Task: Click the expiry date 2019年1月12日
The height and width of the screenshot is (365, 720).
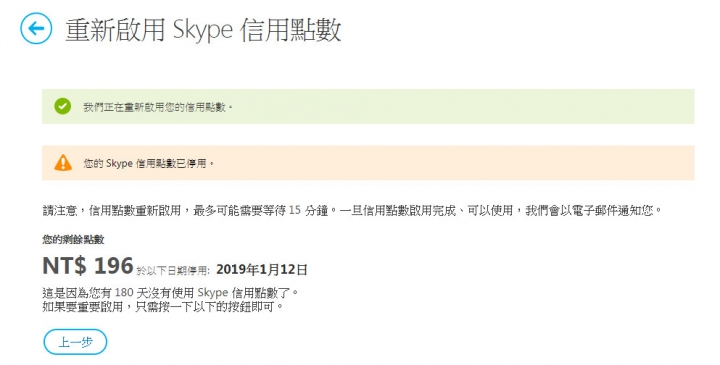Action: [262, 270]
